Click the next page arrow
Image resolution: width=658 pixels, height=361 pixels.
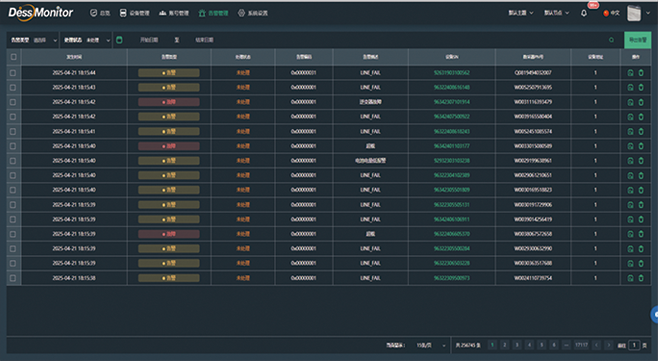tap(608, 345)
